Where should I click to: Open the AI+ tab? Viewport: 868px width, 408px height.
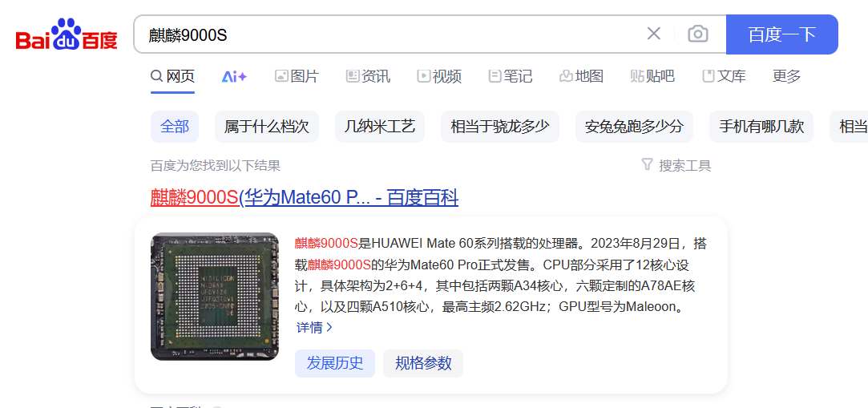coord(234,77)
